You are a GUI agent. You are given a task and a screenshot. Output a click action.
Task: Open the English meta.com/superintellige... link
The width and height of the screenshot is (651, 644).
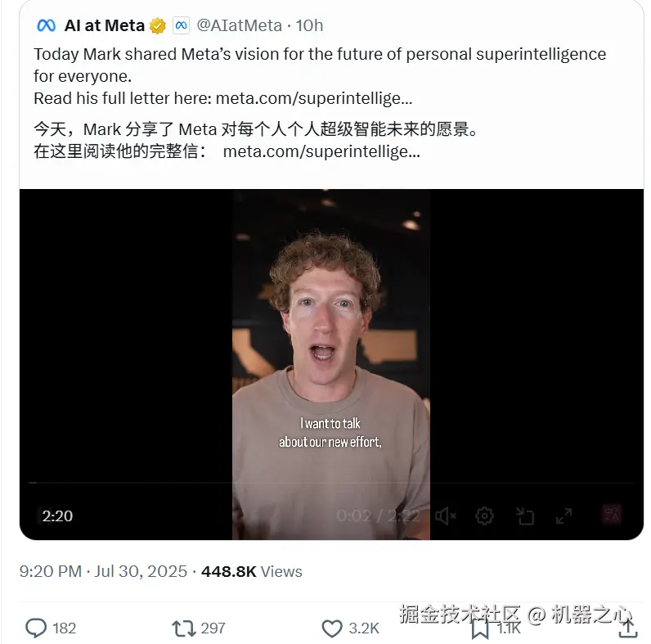[x=314, y=98]
